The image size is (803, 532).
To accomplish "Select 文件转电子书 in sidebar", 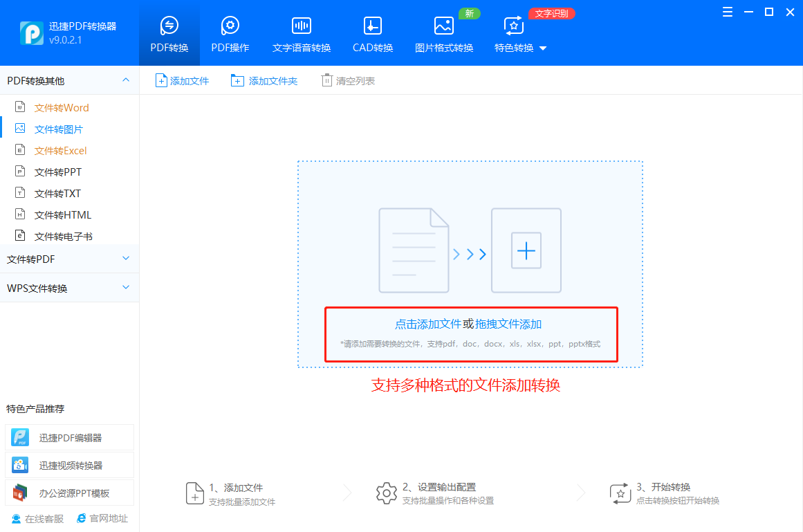I will tap(63, 237).
